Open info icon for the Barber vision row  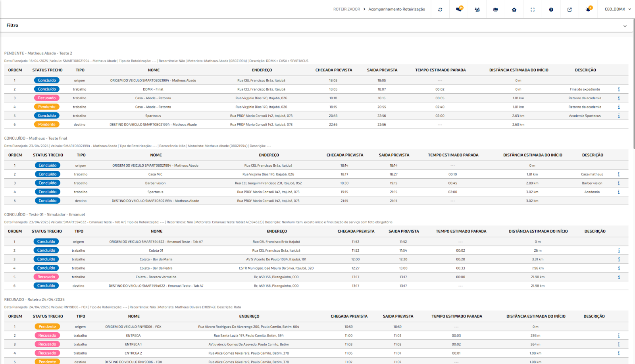[x=619, y=183]
